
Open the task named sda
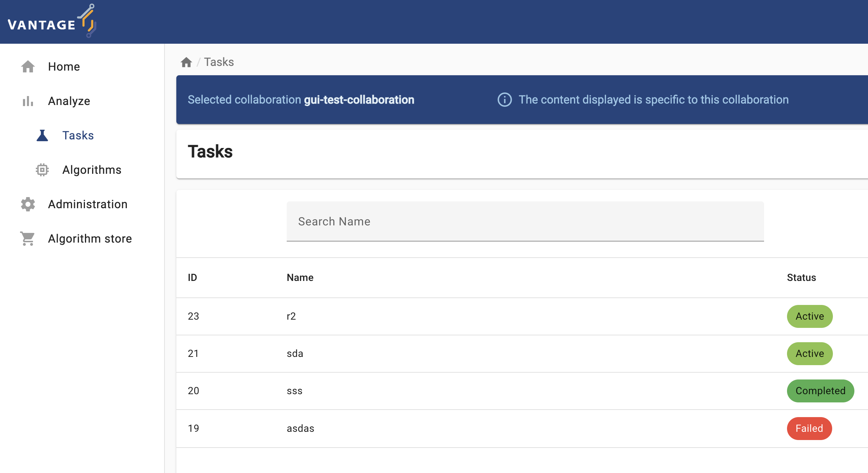(295, 354)
